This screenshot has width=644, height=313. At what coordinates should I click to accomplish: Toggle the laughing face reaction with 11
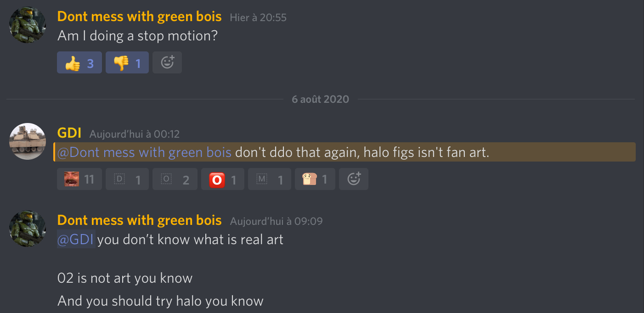79,179
